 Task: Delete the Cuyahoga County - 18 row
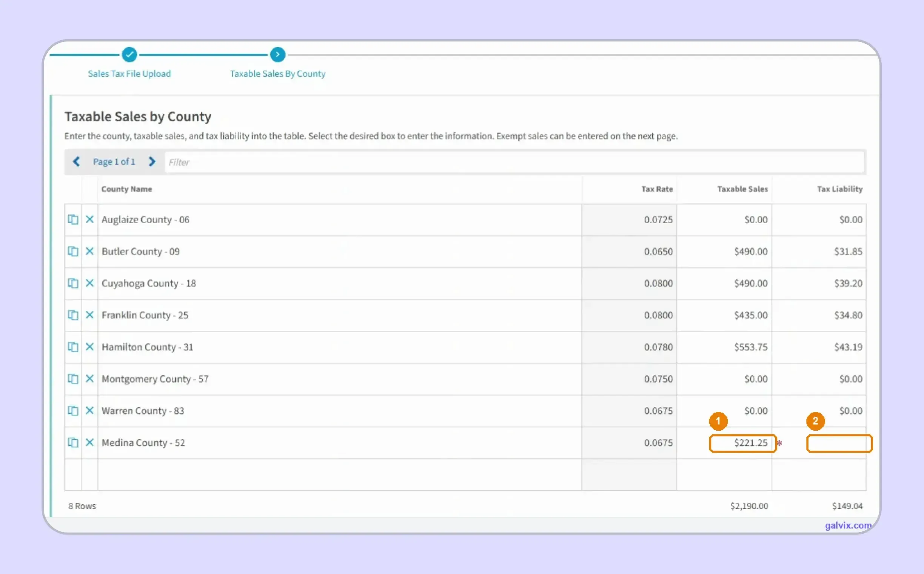[90, 283]
